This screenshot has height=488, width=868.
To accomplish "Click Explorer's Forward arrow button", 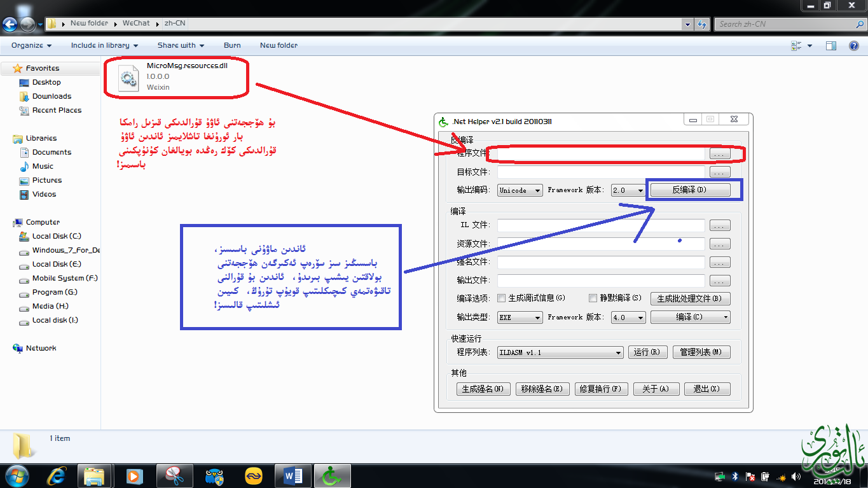I will pos(28,25).
